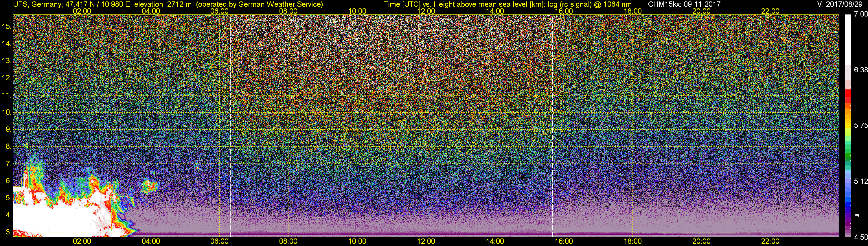Click the isolated cloud patch near 04:00
Viewport: 868px width, 246px height.
coord(149,186)
